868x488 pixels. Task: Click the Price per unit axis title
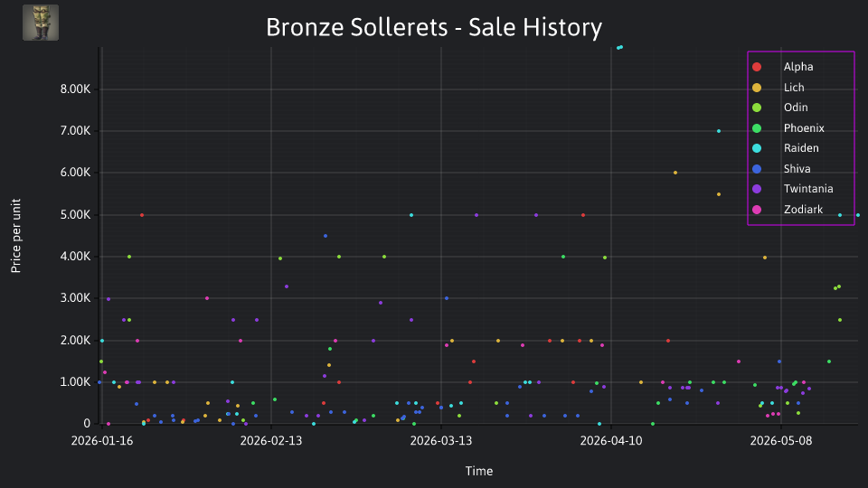point(16,236)
